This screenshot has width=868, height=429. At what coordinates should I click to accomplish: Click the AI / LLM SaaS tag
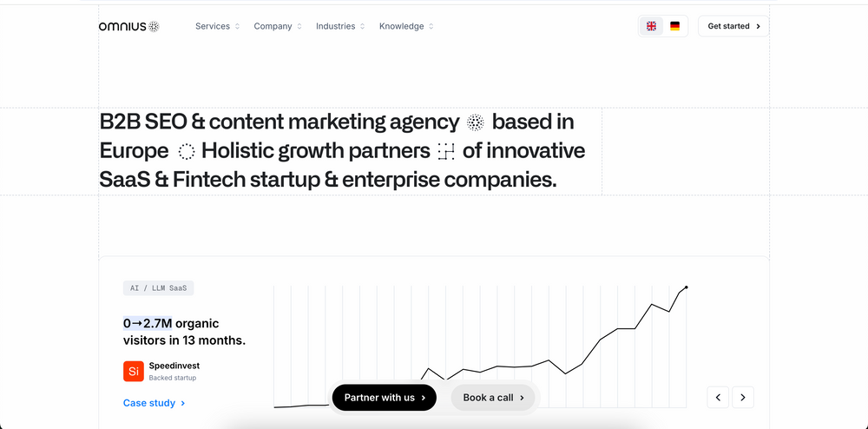pos(158,288)
